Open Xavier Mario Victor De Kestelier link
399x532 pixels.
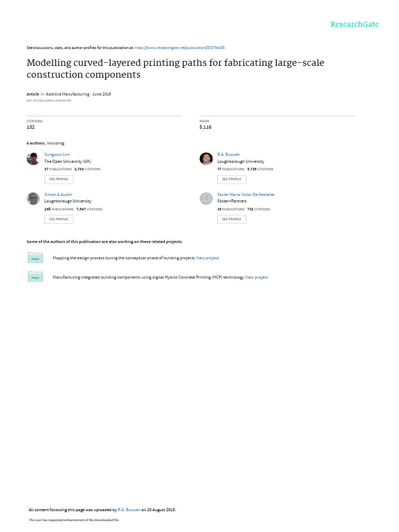pos(246,194)
